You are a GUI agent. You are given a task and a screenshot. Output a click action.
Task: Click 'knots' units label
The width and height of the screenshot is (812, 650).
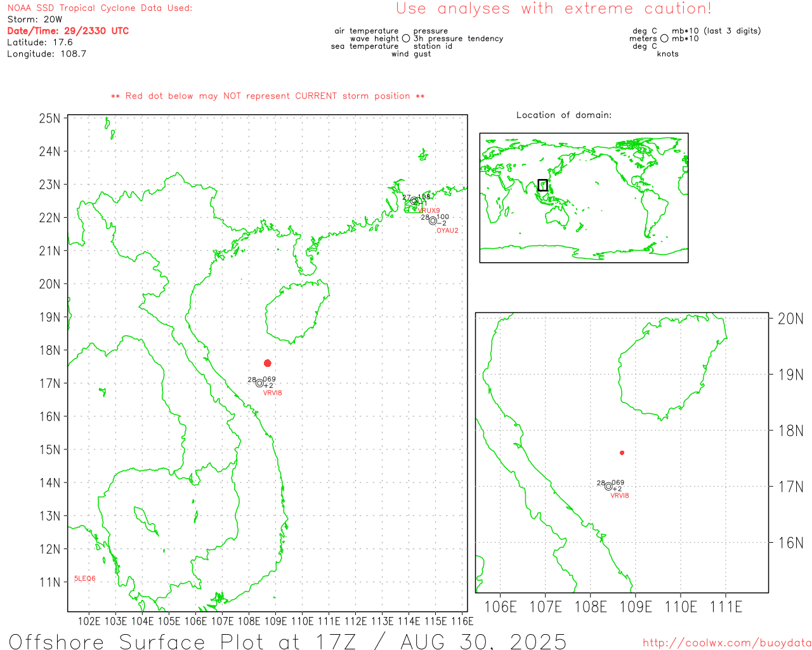pyautogui.click(x=668, y=54)
